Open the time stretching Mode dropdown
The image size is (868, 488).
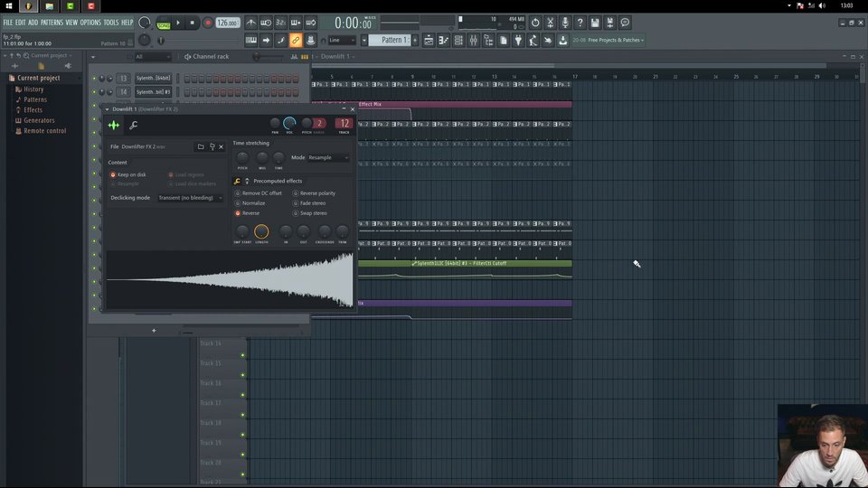point(328,157)
